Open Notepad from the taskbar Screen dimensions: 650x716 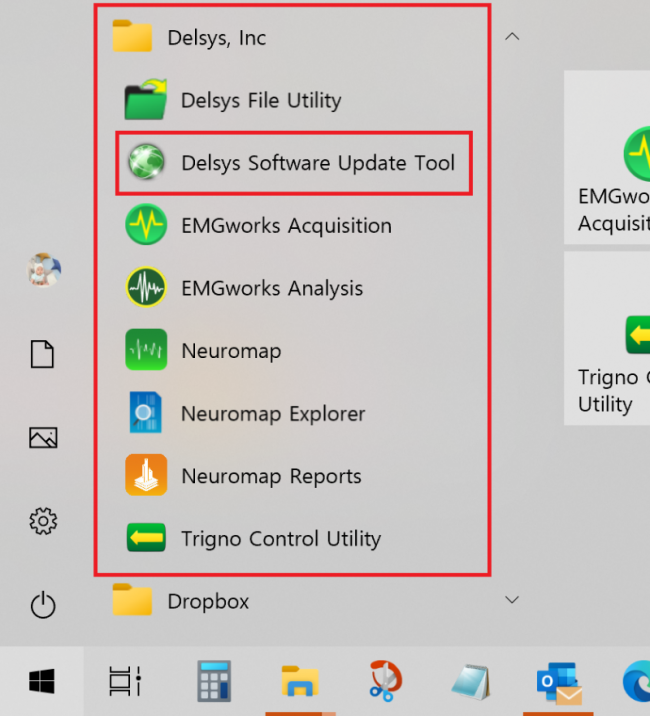coord(471,682)
